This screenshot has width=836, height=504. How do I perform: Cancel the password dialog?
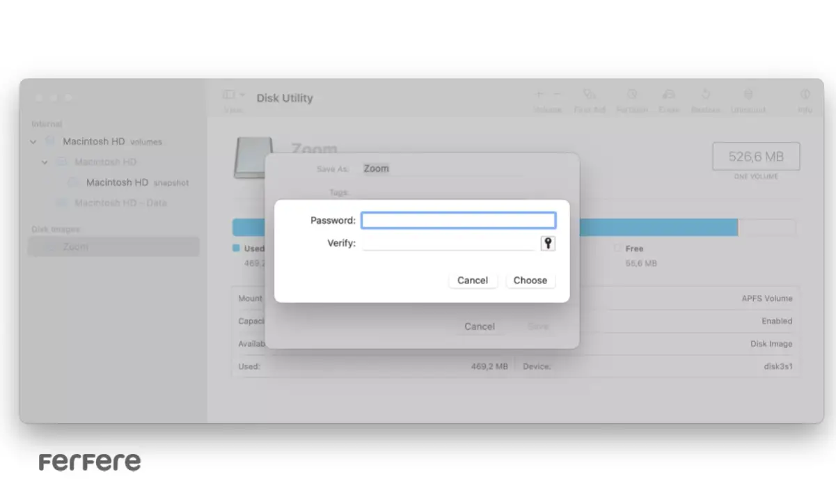point(473,280)
